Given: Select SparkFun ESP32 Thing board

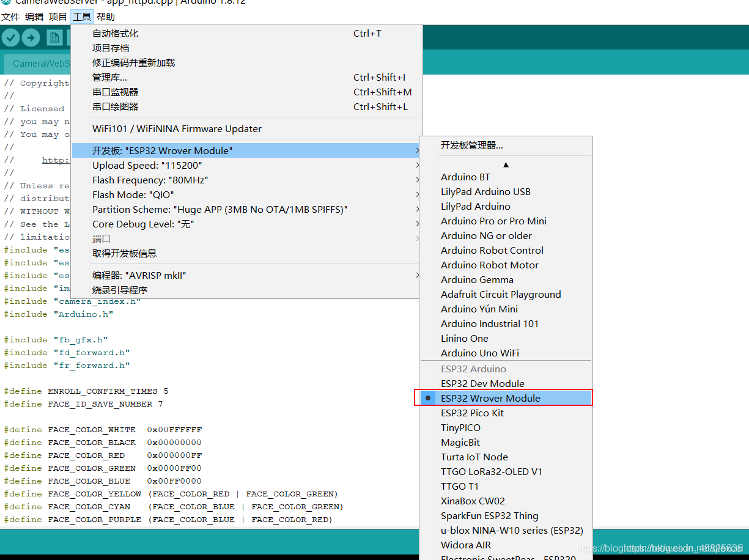Looking at the screenshot, I should click(x=506, y=516).
